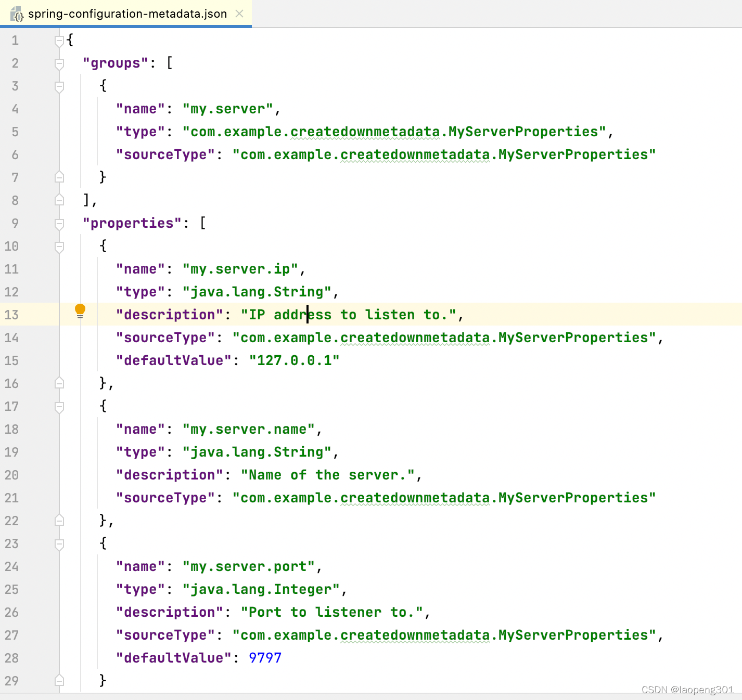Image resolution: width=742 pixels, height=700 pixels.
Task: Click the fold end marker on line 16
Action: [x=59, y=383]
